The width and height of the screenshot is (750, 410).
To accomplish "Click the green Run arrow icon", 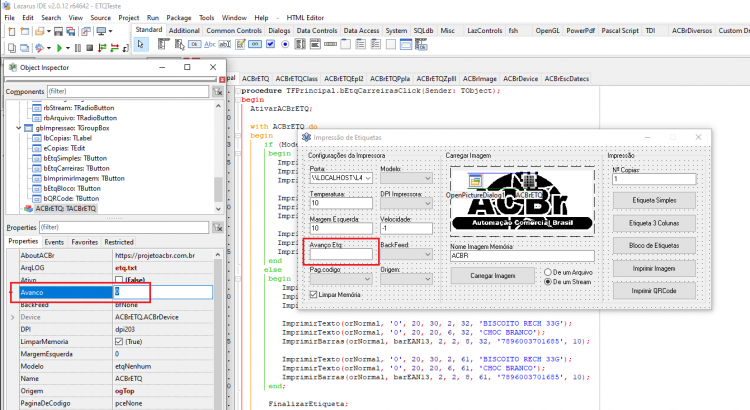I will point(59,48).
